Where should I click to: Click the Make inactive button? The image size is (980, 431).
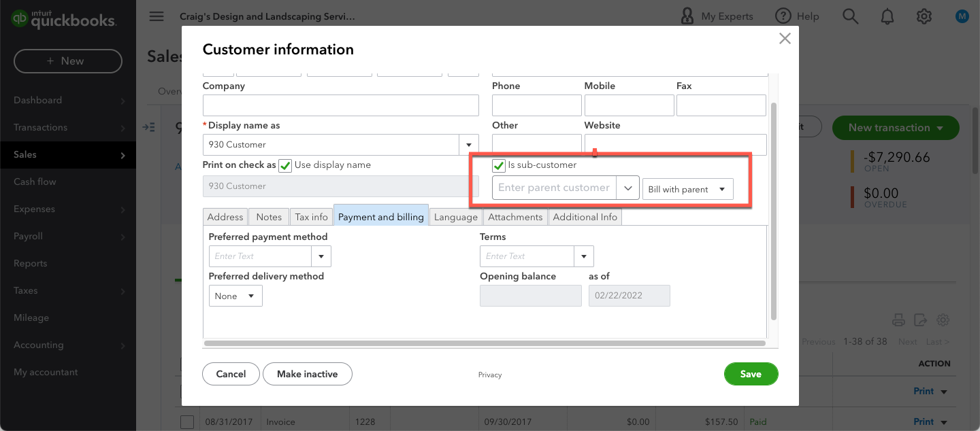click(x=307, y=373)
